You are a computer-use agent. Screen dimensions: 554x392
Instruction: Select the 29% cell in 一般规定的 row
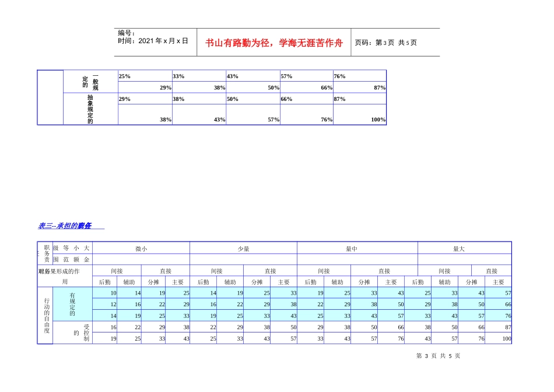(x=145, y=87)
